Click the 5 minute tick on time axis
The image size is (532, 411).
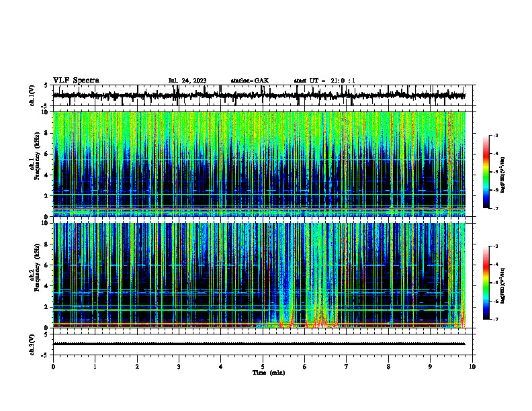click(263, 367)
